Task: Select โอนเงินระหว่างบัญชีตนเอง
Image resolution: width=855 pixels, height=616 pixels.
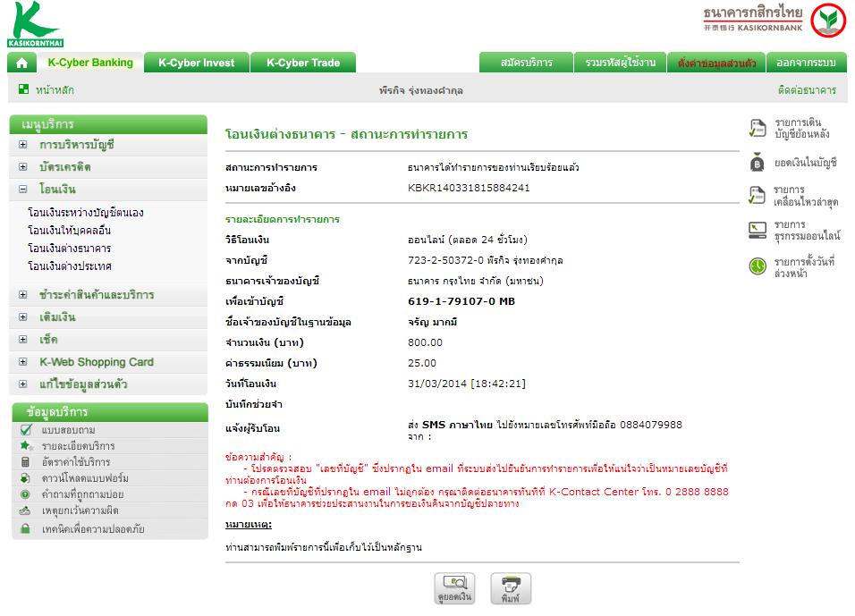Action: pyautogui.click(x=86, y=213)
